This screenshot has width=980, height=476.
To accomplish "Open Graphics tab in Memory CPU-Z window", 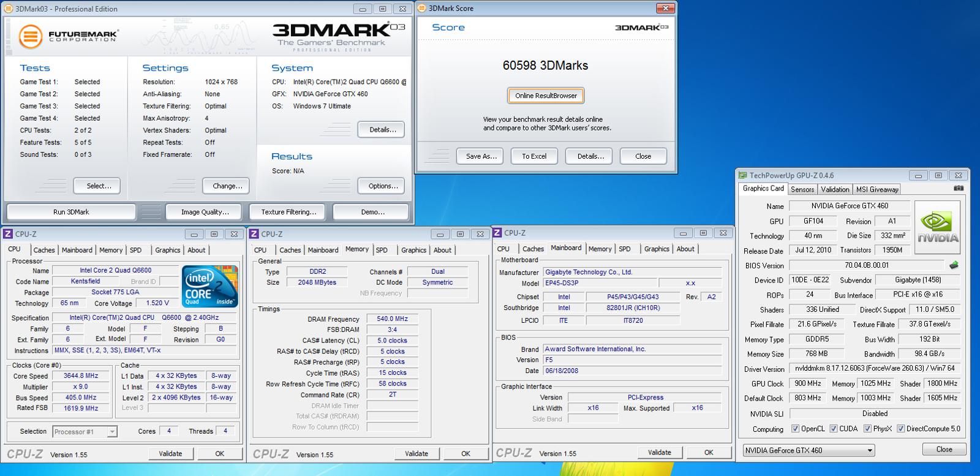I will pos(413,250).
